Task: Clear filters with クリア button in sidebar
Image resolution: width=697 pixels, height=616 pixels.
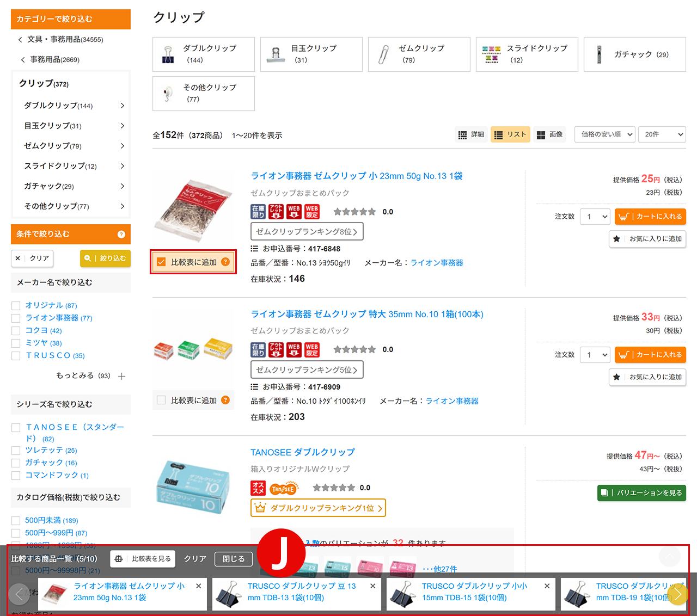Action: 32,258
